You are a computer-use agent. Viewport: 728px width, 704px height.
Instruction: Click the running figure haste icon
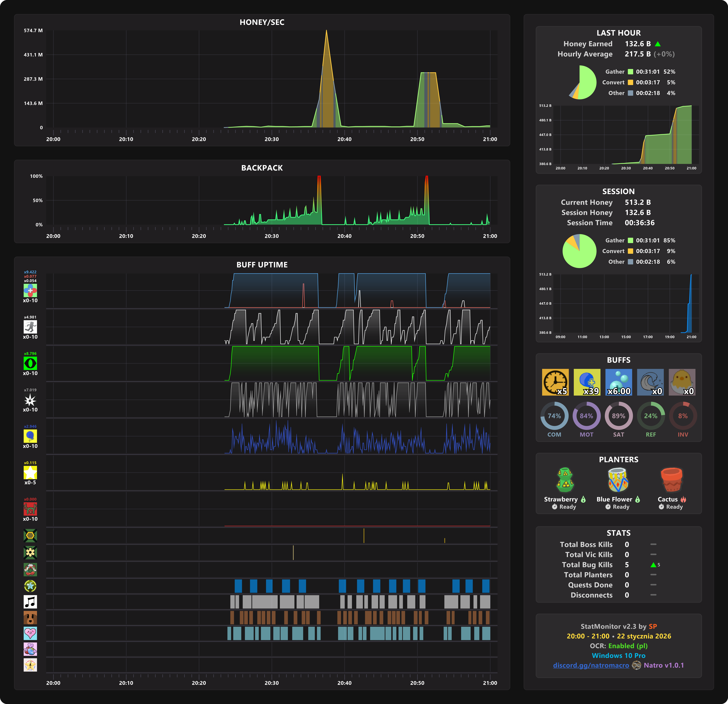coord(30,327)
